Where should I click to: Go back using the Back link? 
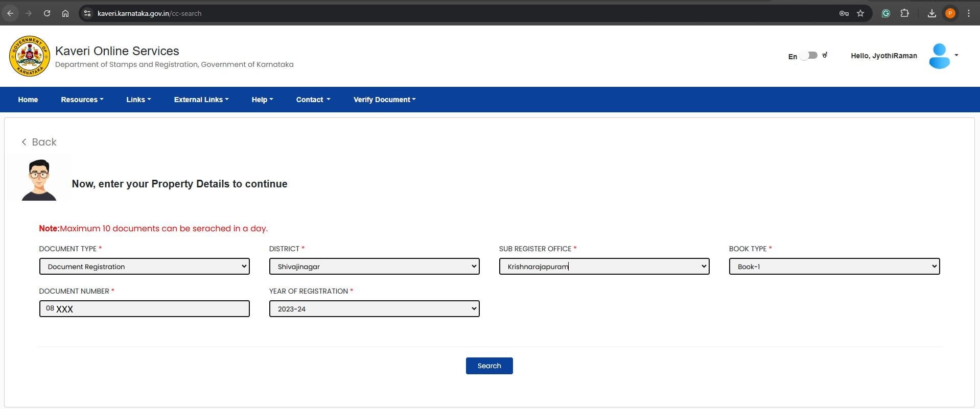[x=39, y=142]
